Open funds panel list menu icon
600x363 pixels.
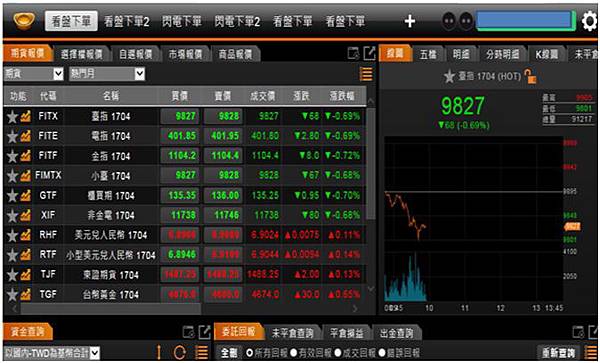click(201, 352)
